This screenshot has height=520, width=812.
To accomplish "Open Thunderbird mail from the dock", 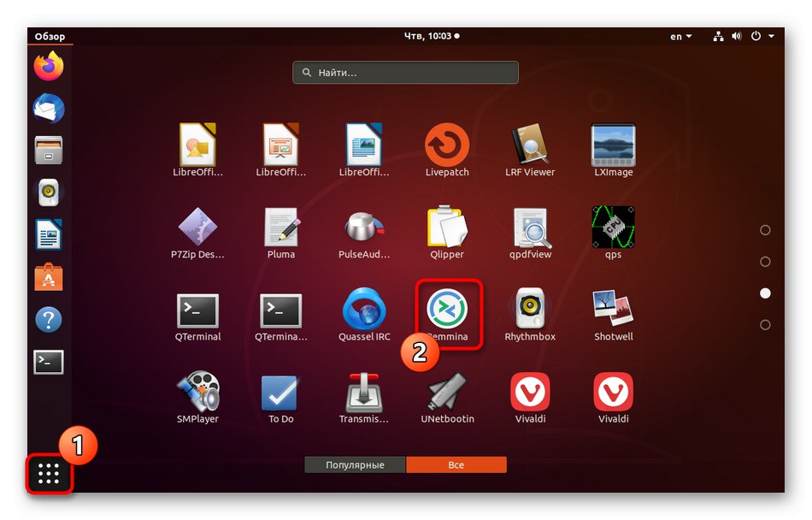I will tap(49, 109).
